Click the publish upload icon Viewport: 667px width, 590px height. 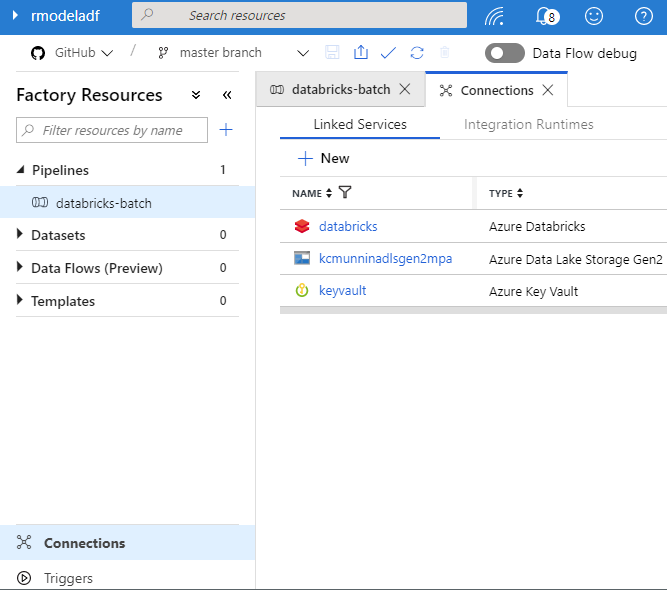tap(361, 52)
